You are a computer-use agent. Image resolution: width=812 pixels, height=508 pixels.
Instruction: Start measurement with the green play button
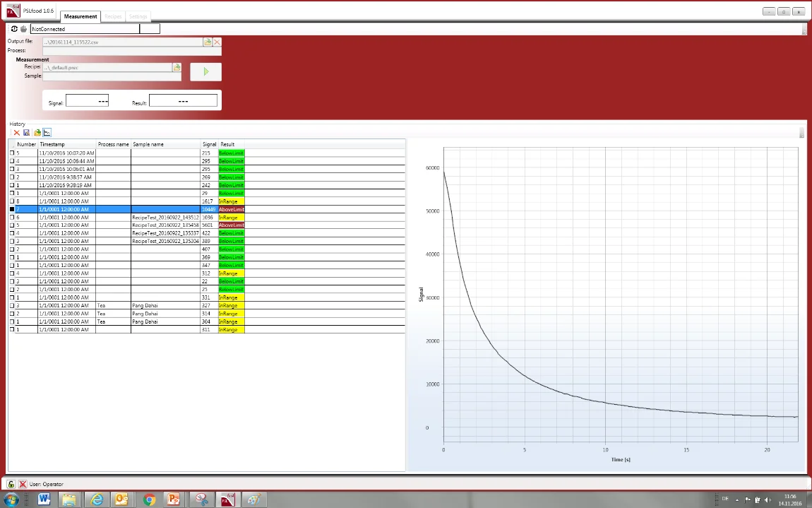click(x=205, y=71)
